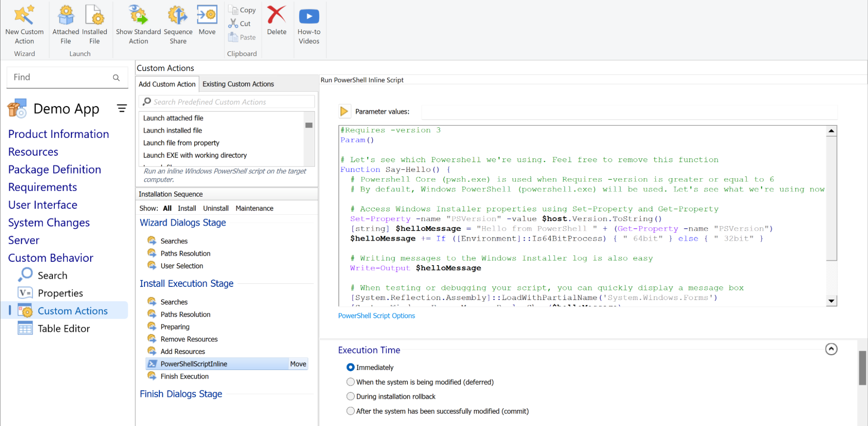Screen dimensions: 868x426
Task: Switch to Add Custom Action tab
Action: (167, 84)
